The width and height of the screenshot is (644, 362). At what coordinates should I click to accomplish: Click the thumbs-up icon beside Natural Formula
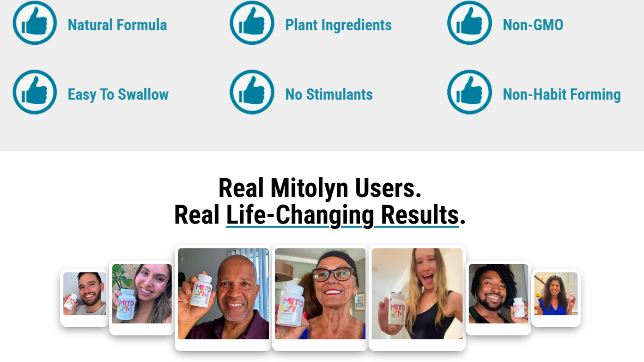(x=34, y=23)
